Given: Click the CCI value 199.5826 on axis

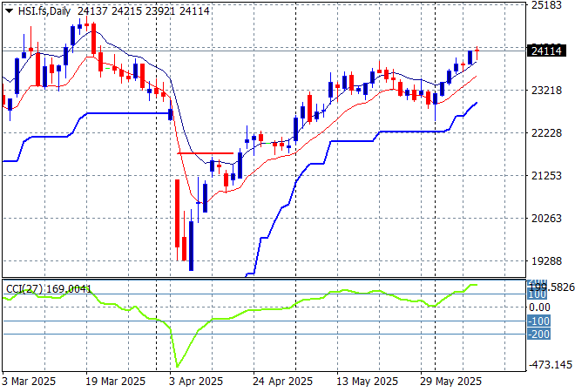Looking at the screenshot, I should pyautogui.click(x=551, y=287).
